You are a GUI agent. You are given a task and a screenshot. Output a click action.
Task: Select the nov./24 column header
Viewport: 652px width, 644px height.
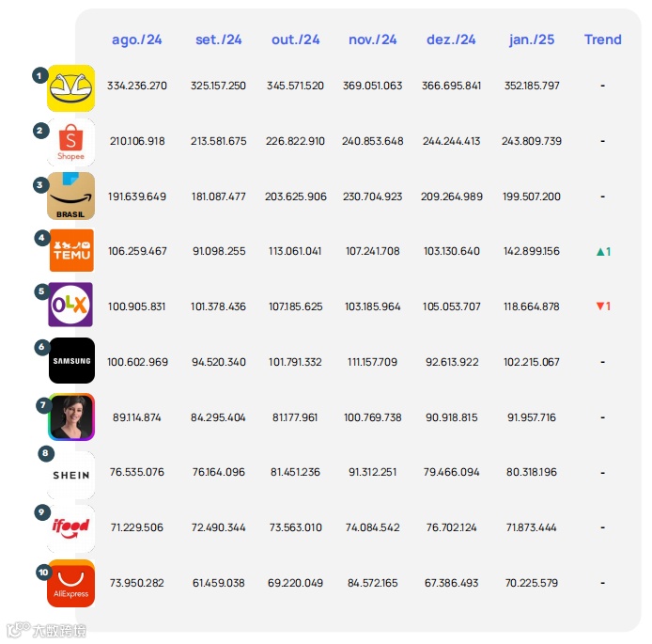(x=373, y=39)
